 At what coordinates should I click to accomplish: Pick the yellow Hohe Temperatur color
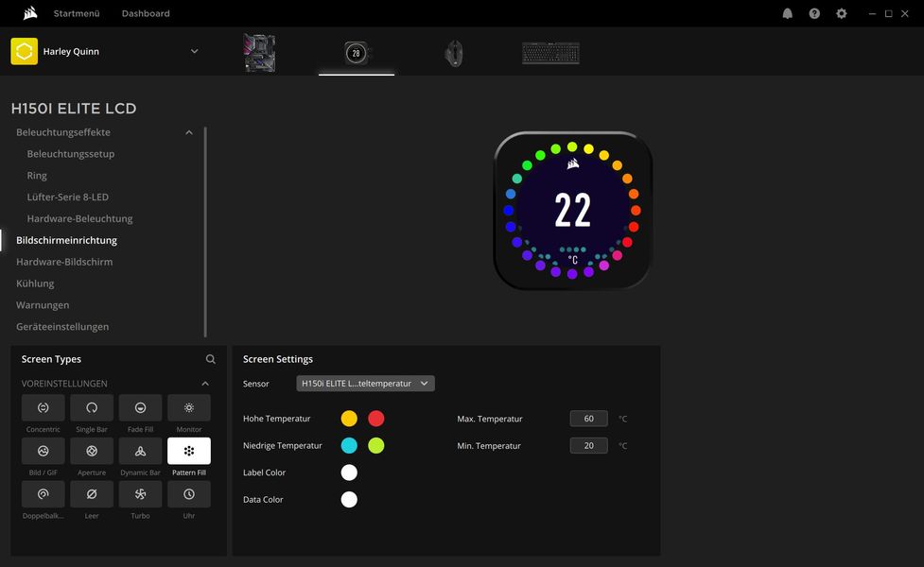tap(349, 419)
